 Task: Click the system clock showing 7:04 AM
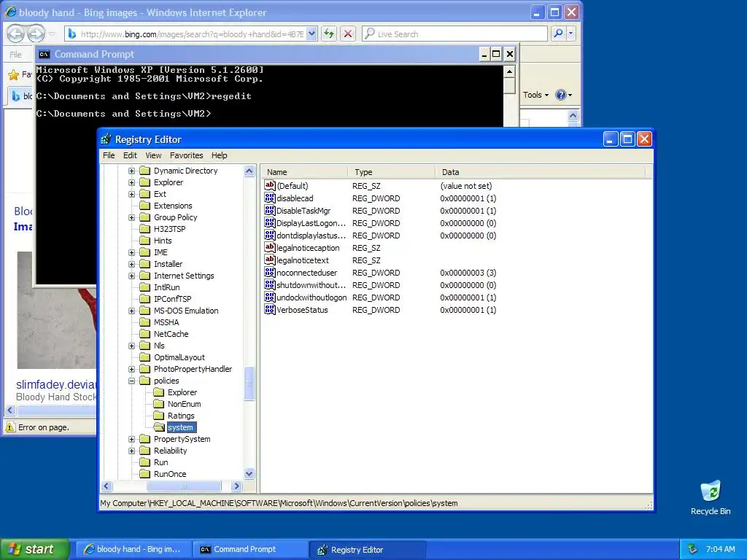point(720,549)
